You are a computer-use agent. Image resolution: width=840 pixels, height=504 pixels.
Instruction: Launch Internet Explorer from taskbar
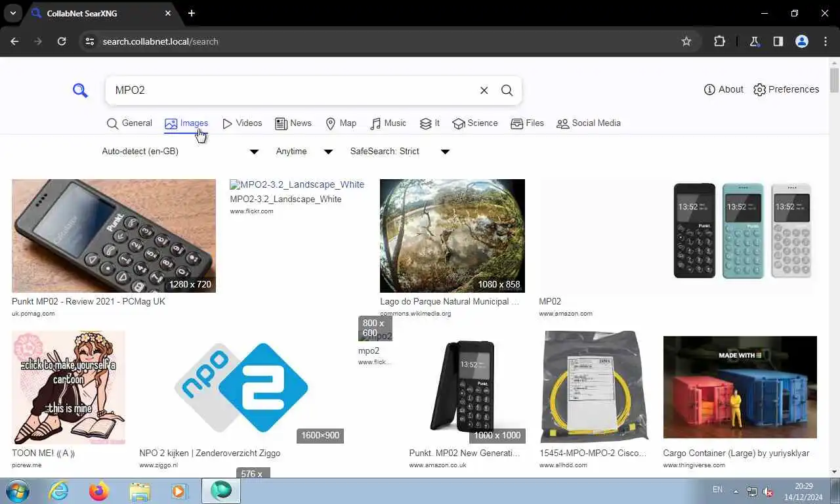click(58, 491)
